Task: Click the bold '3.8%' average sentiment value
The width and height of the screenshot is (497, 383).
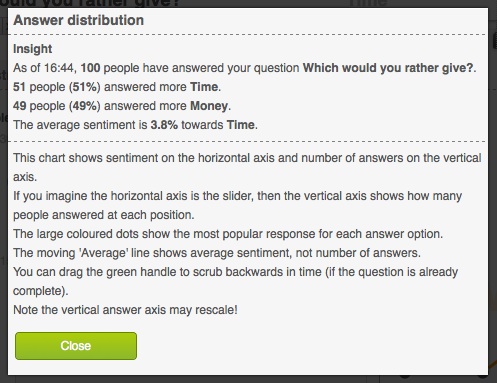Action: pyautogui.click(x=164, y=125)
